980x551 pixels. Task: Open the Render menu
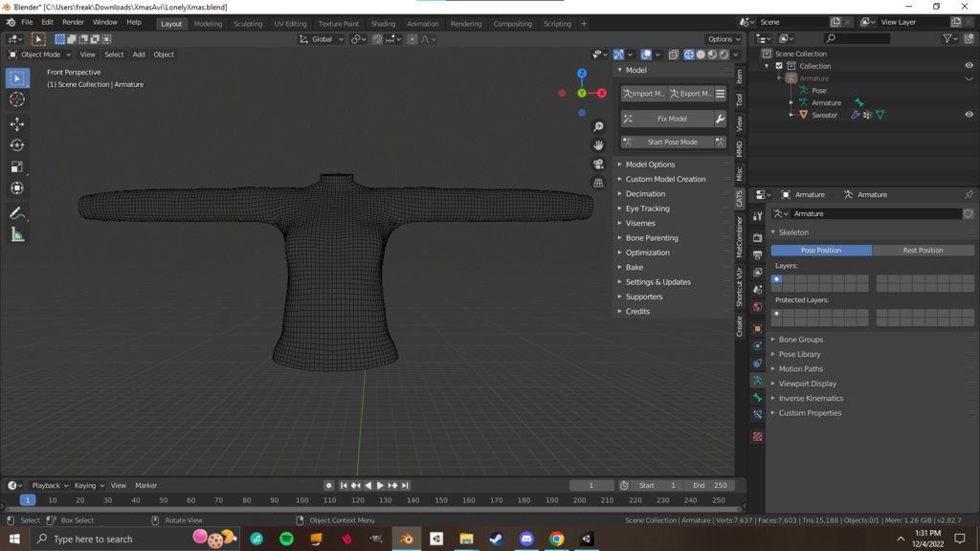(x=73, y=22)
